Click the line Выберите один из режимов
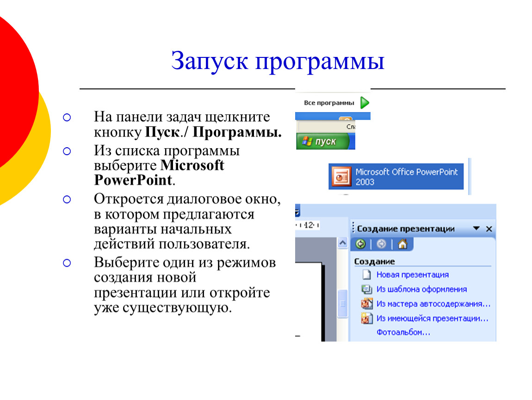 point(185,262)
